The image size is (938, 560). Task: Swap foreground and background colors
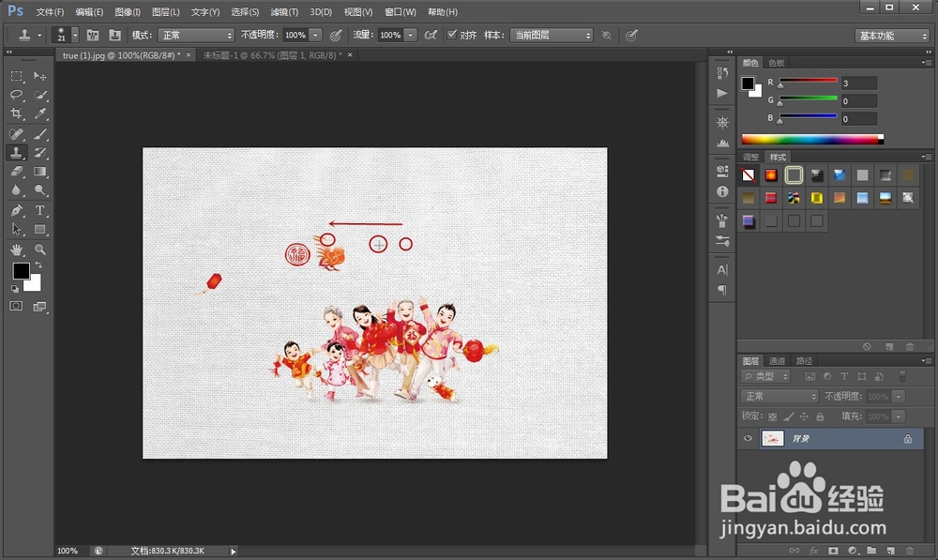[x=38, y=265]
